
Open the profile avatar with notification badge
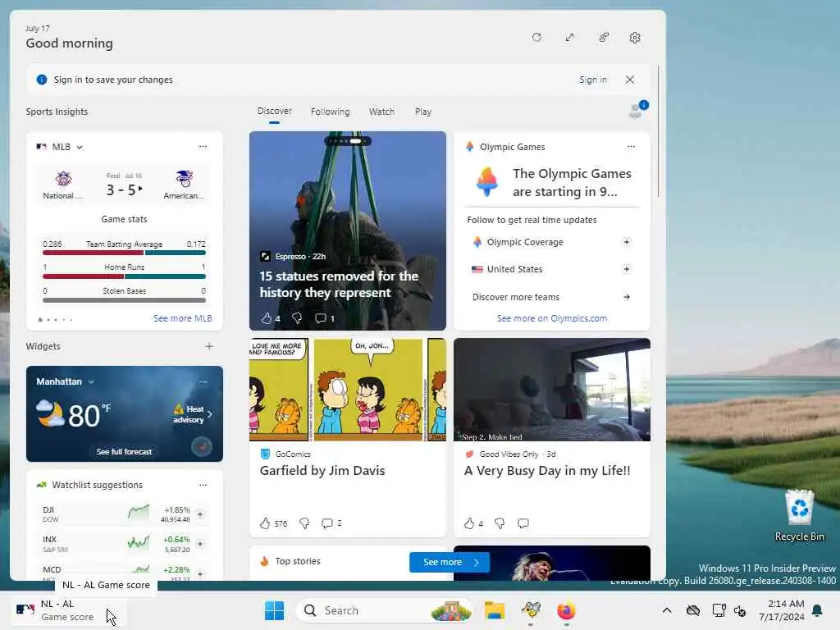coord(637,110)
